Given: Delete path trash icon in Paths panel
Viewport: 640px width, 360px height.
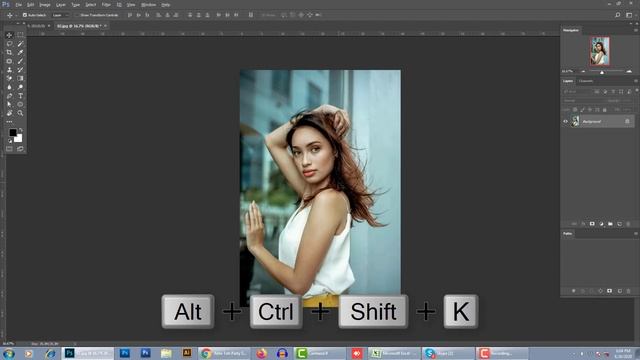Looking at the screenshot, I should tap(628, 291).
